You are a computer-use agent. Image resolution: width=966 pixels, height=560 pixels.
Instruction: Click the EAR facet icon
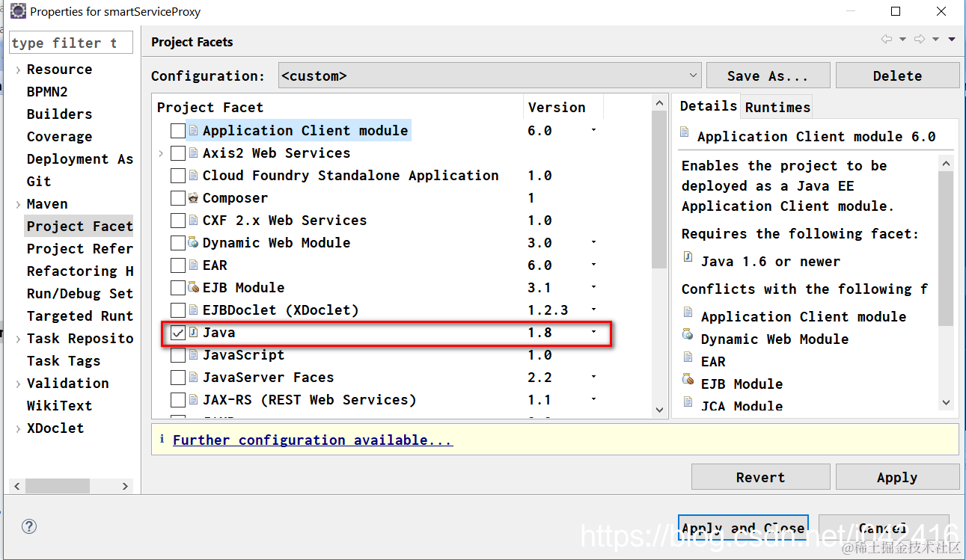[x=193, y=265]
